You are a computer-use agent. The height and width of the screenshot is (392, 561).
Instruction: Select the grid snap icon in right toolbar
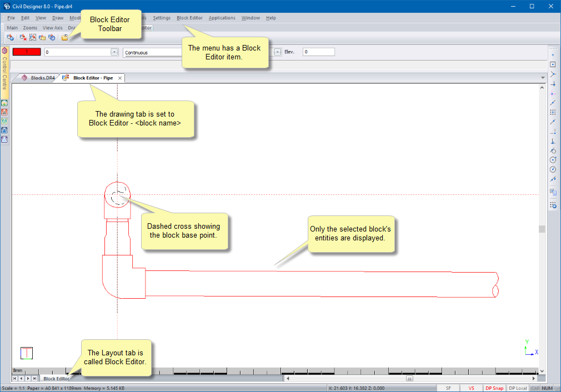(553, 112)
